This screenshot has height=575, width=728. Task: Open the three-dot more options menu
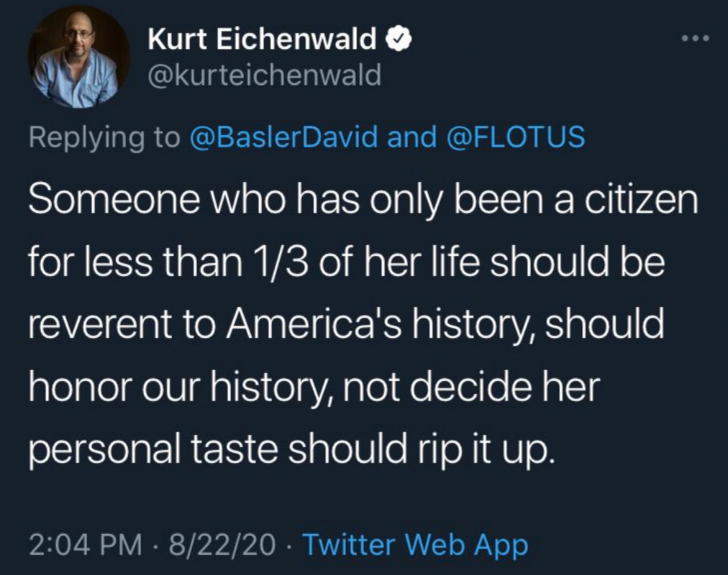pos(695,39)
